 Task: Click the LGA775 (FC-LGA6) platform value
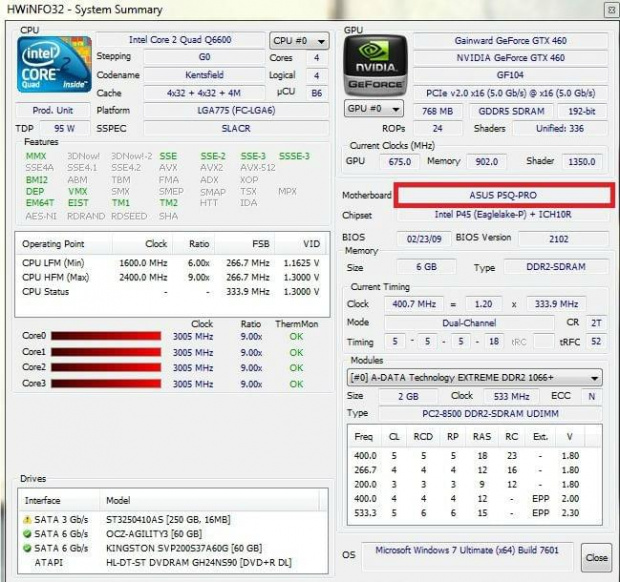(x=236, y=110)
